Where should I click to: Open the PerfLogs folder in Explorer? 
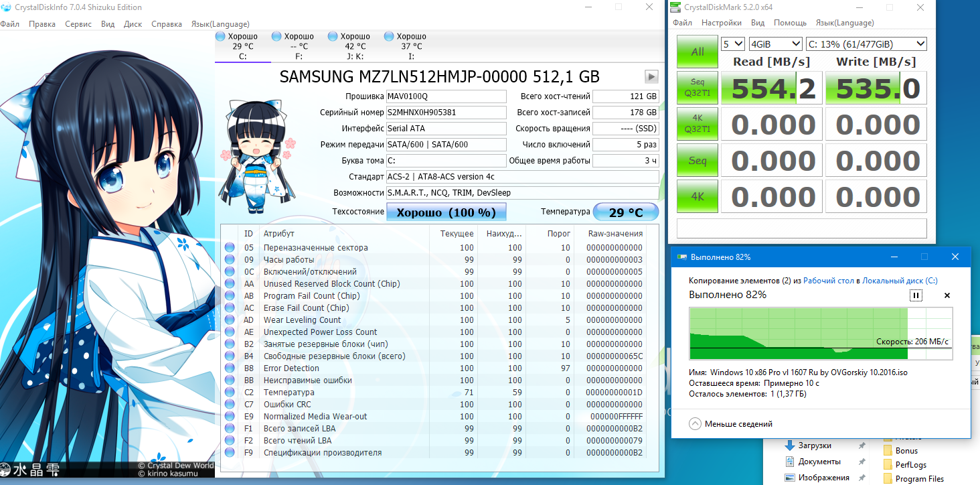click(x=904, y=465)
